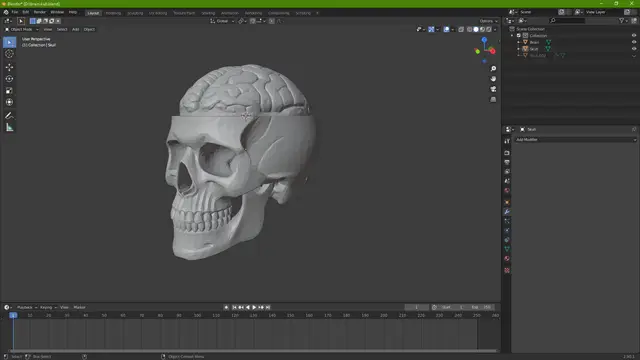Open the Object Mode dropdown
640x360 pixels.
pos(22,29)
